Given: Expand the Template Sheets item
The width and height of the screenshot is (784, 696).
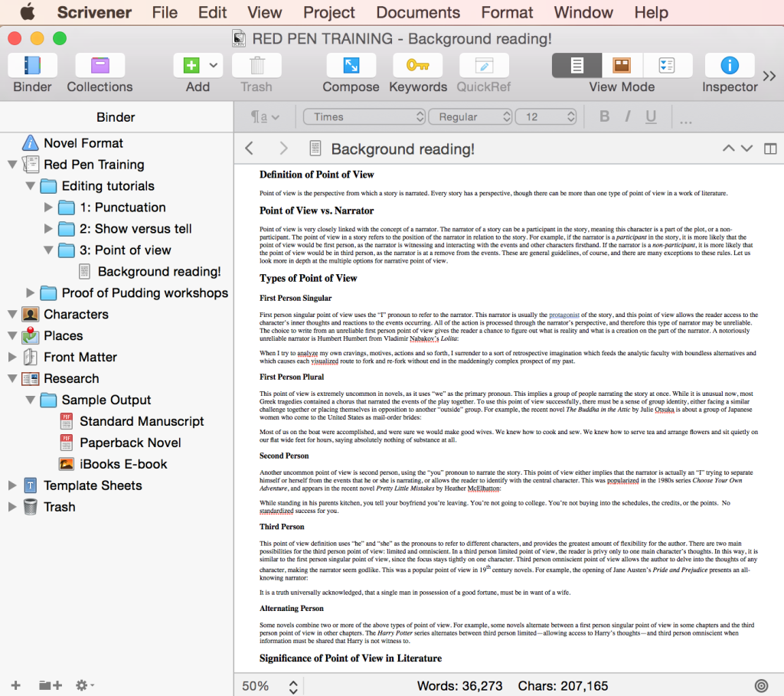Looking at the screenshot, I should (12, 485).
